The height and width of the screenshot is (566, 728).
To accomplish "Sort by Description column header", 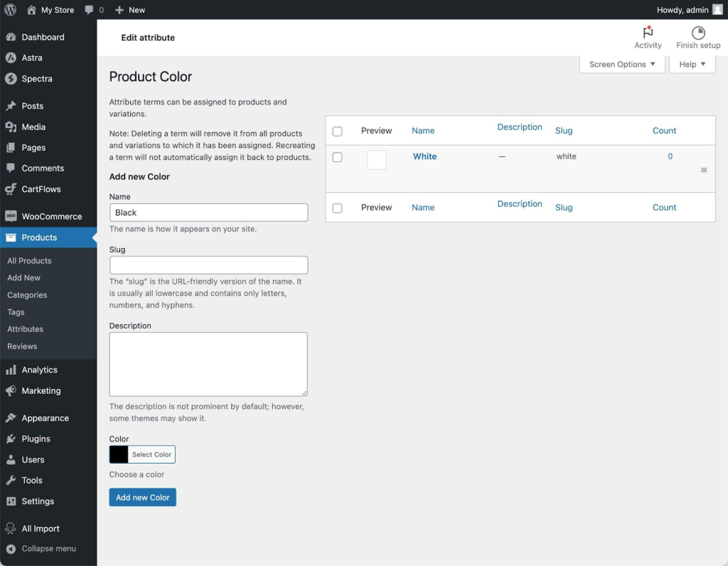I will 520,127.
